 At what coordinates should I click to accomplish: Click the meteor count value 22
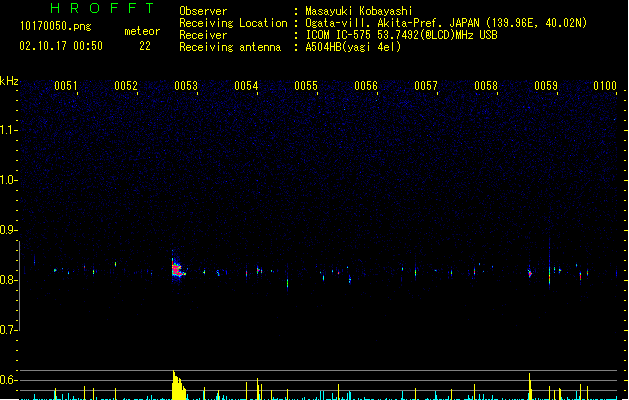click(x=145, y=46)
